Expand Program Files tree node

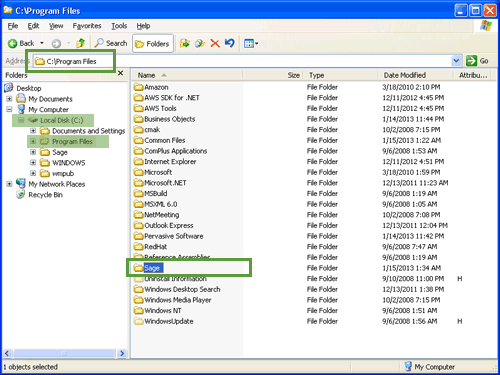[x=33, y=141]
